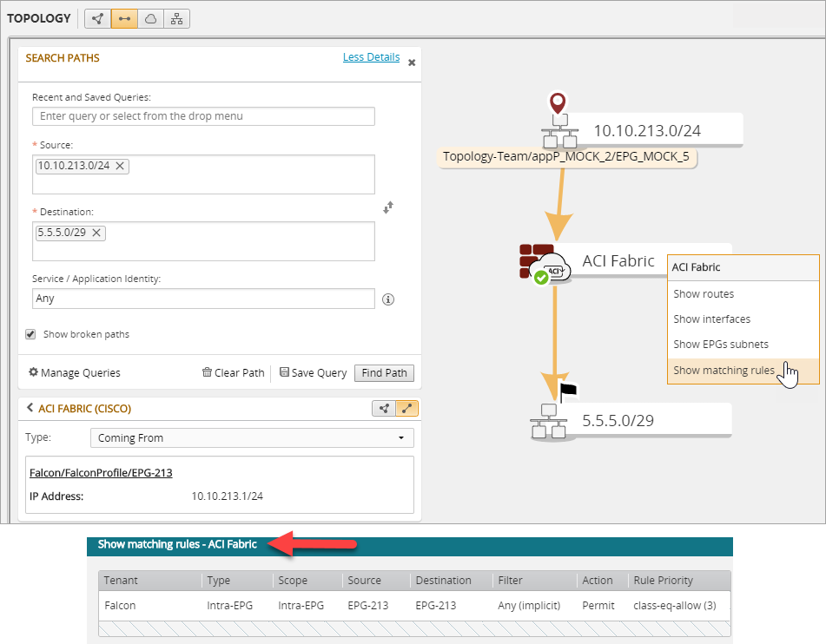This screenshot has height=644, width=826.
Task: Toggle the path view button in ACI Fabric panel
Action: click(x=405, y=408)
